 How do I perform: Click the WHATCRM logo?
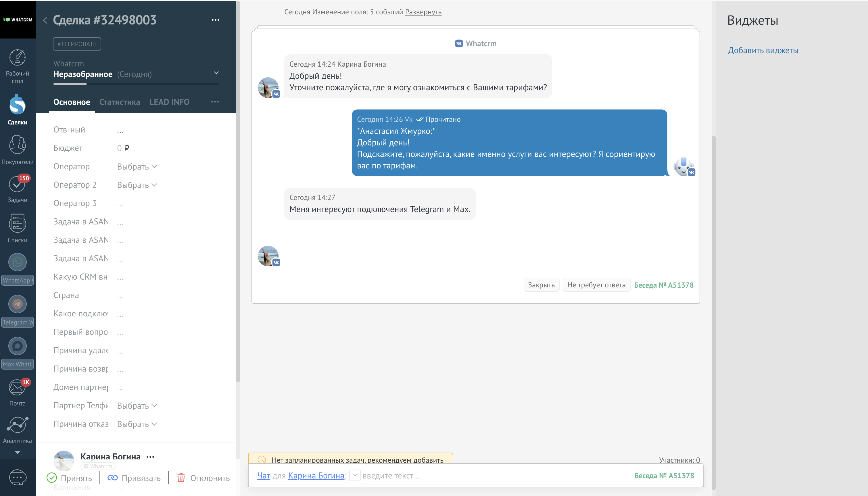(x=18, y=20)
